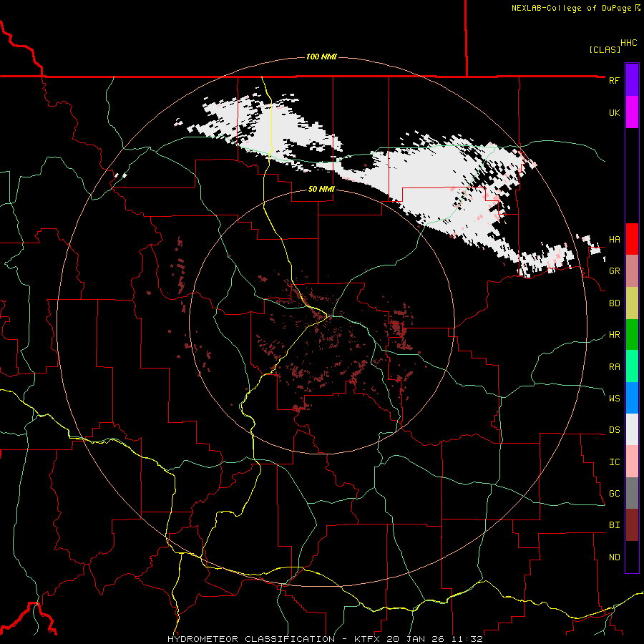This screenshot has height=644, width=644.
Task: Click the HA red legend swatch
Action: 632,239
